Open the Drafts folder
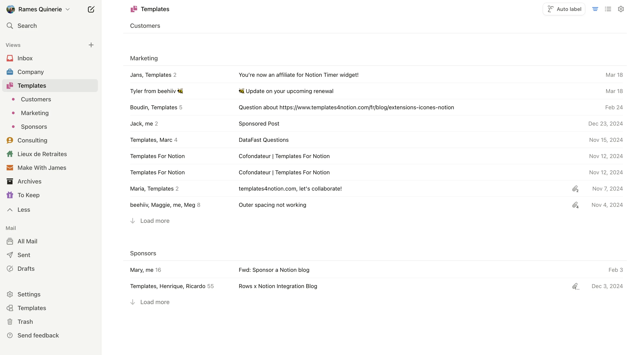Viewport: 644px width, 355px height. point(26,269)
